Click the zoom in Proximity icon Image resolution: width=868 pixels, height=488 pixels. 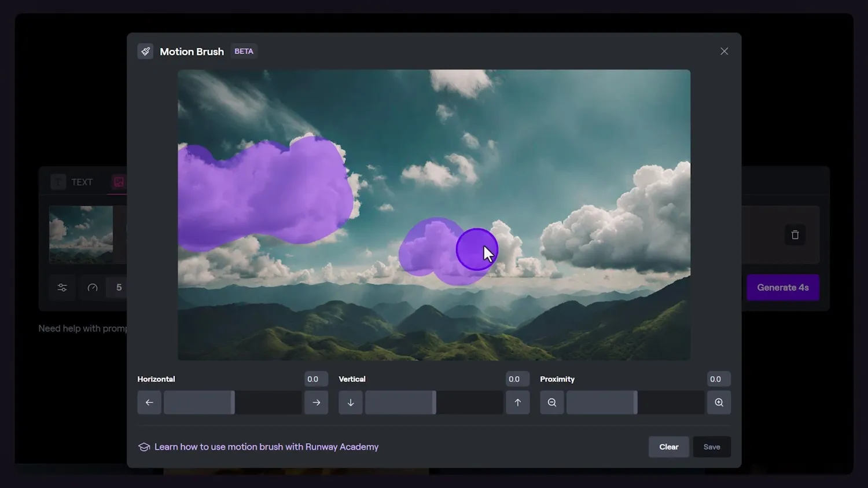[x=719, y=402]
